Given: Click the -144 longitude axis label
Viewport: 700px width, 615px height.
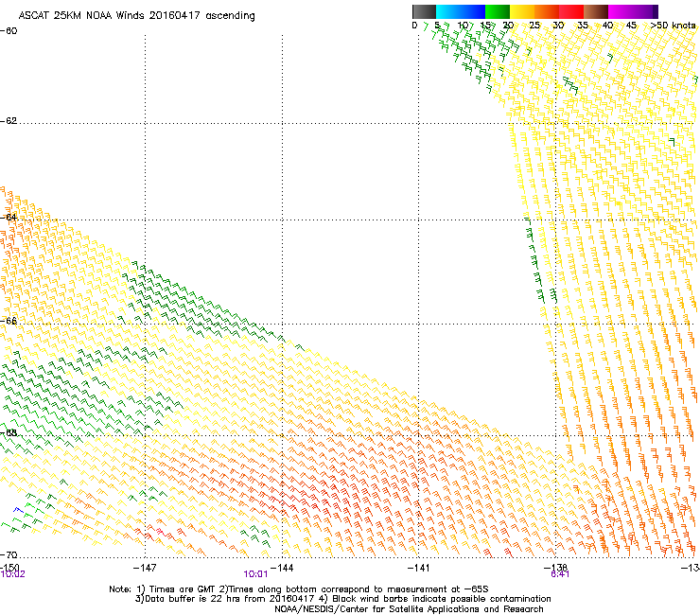Looking at the screenshot, I should click(282, 568).
